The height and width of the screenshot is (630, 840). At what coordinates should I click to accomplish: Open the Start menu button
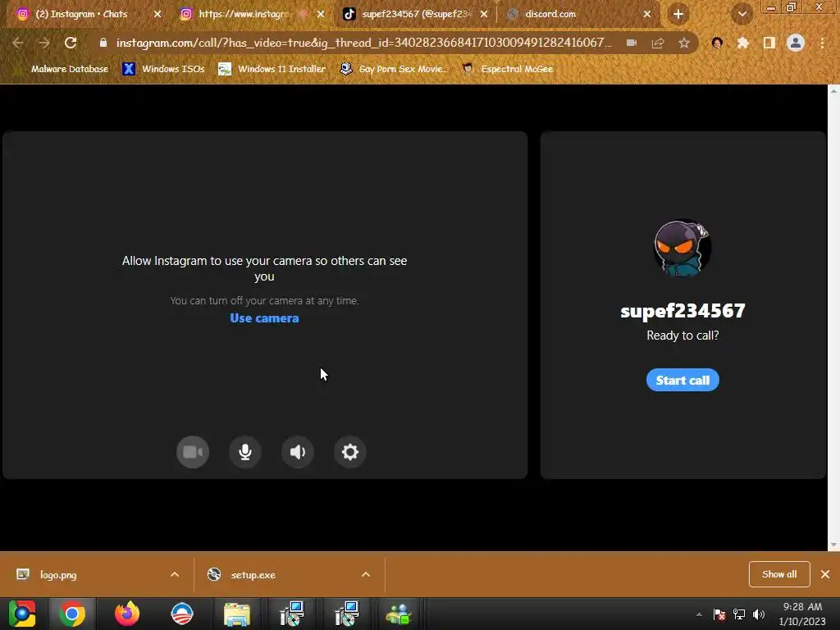coord(22,614)
